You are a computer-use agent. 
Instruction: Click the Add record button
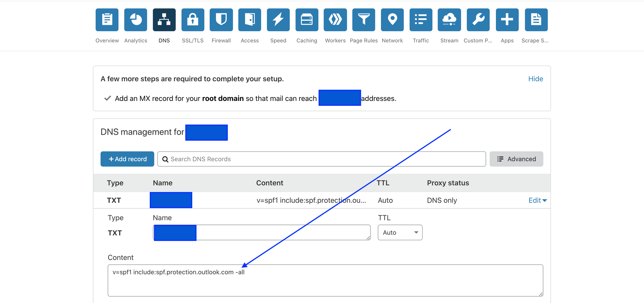point(127,159)
